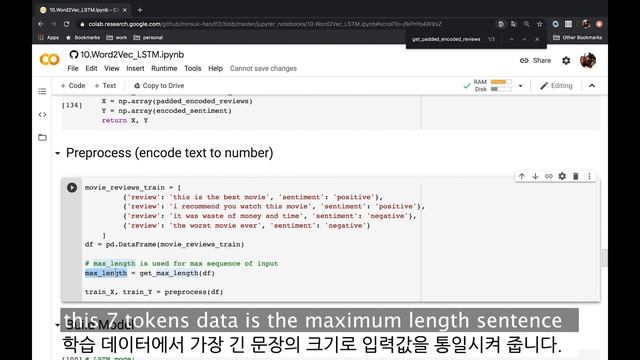
Task: Click the user account avatar in Colab
Action: (x=588, y=60)
